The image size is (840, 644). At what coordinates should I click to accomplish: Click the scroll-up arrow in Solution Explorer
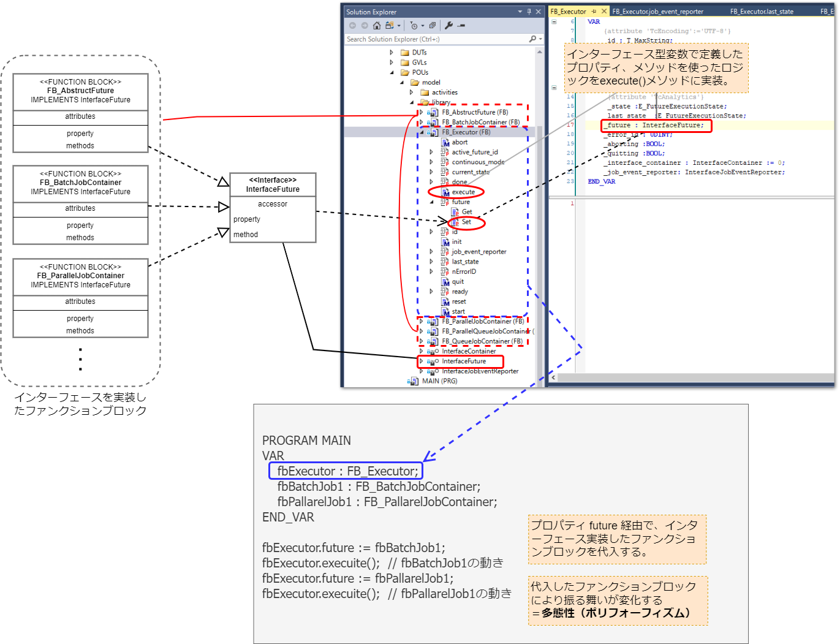coord(539,52)
